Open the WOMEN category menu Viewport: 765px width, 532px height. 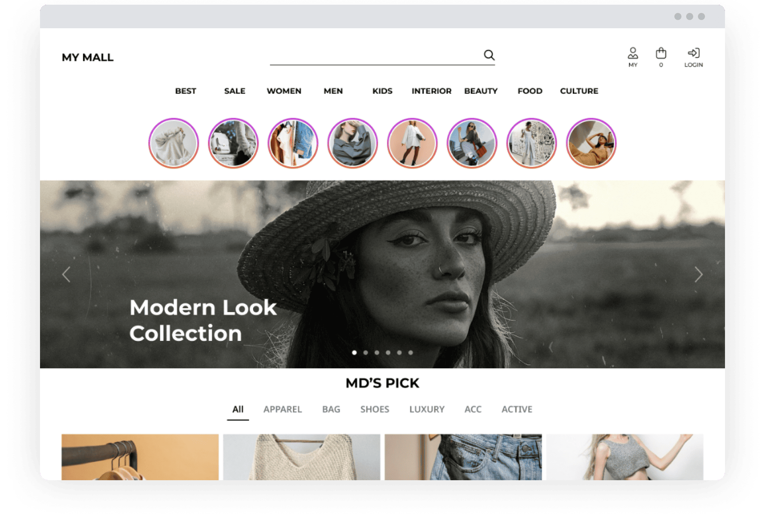coord(284,91)
